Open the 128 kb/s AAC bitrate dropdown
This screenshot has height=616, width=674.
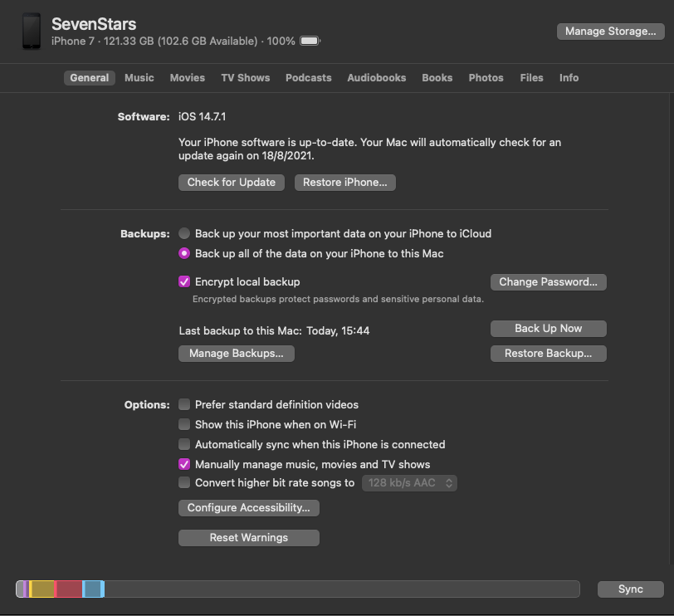(409, 482)
